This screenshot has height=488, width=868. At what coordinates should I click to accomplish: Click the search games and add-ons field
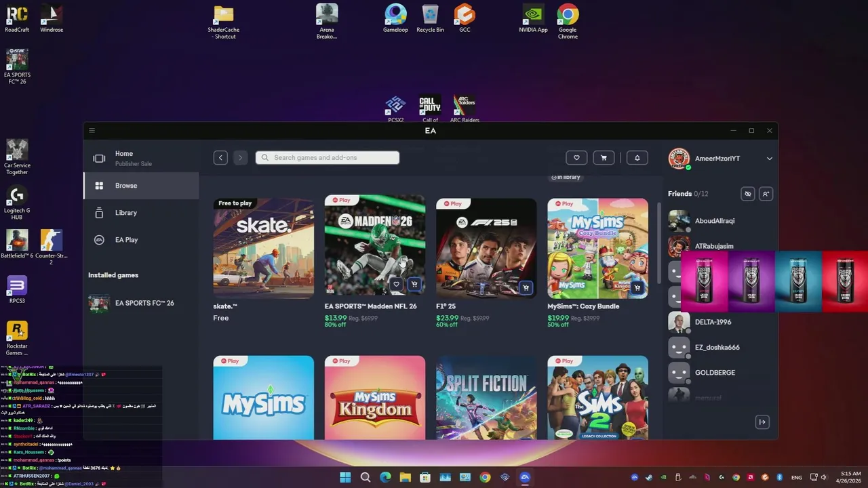tap(328, 158)
